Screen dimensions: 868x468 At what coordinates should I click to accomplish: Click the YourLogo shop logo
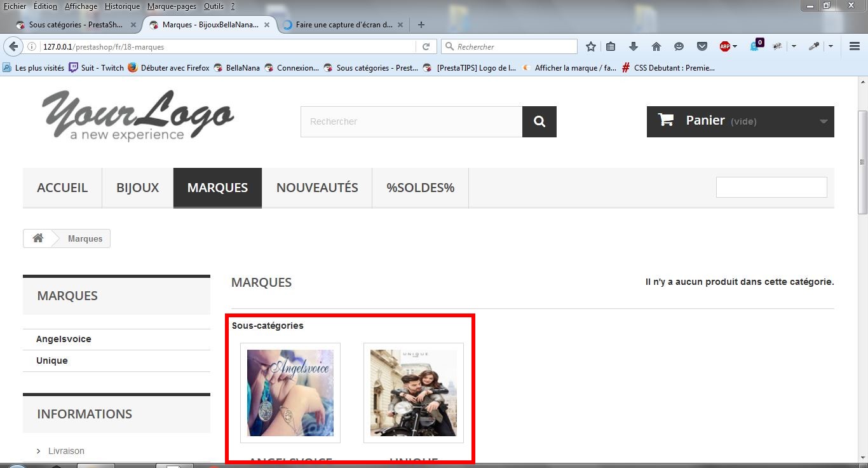[138, 115]
